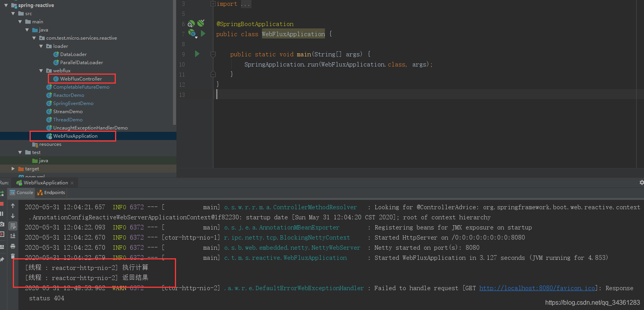644x310 pixels.
Task: Select the target folder row
Action: [x=88, y=169]
